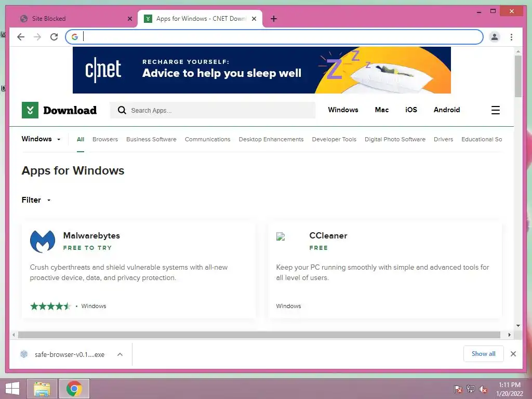Click the Google icon in the address bar

pyautogui.click(x=75, y=37)
